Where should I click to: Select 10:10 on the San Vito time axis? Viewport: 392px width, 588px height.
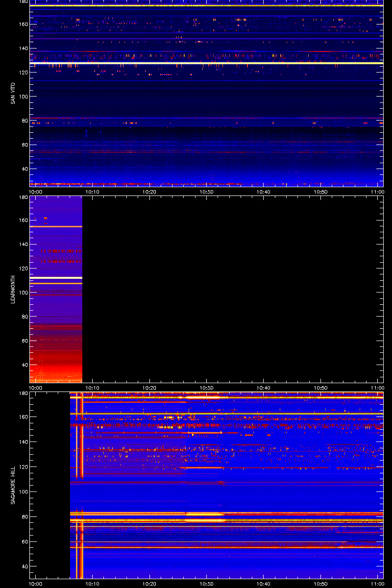tap(93, 192)
